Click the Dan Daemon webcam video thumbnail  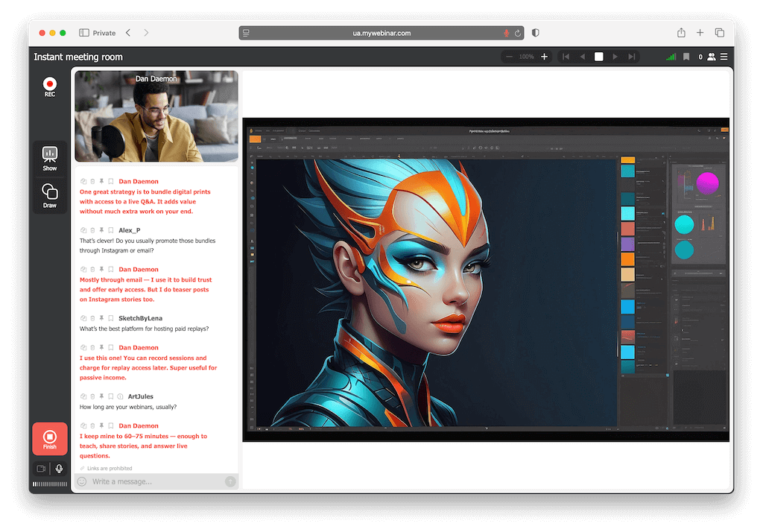coord(156,116)
